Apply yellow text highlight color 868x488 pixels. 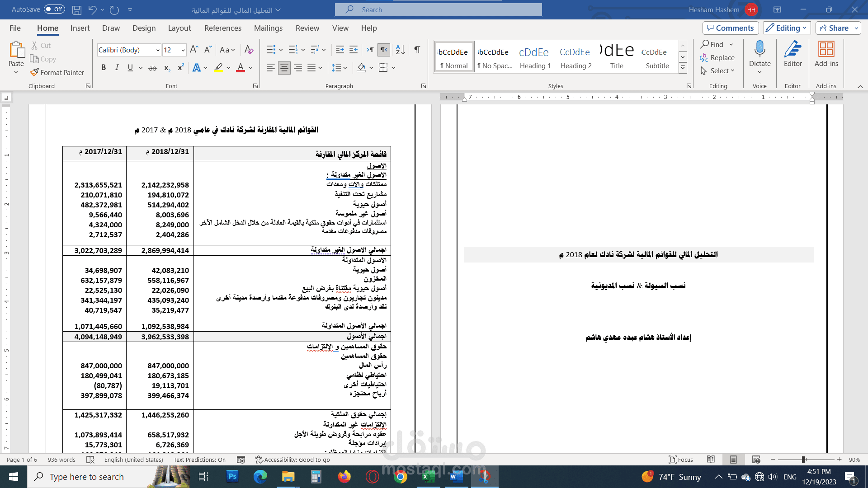coord(218,68)
